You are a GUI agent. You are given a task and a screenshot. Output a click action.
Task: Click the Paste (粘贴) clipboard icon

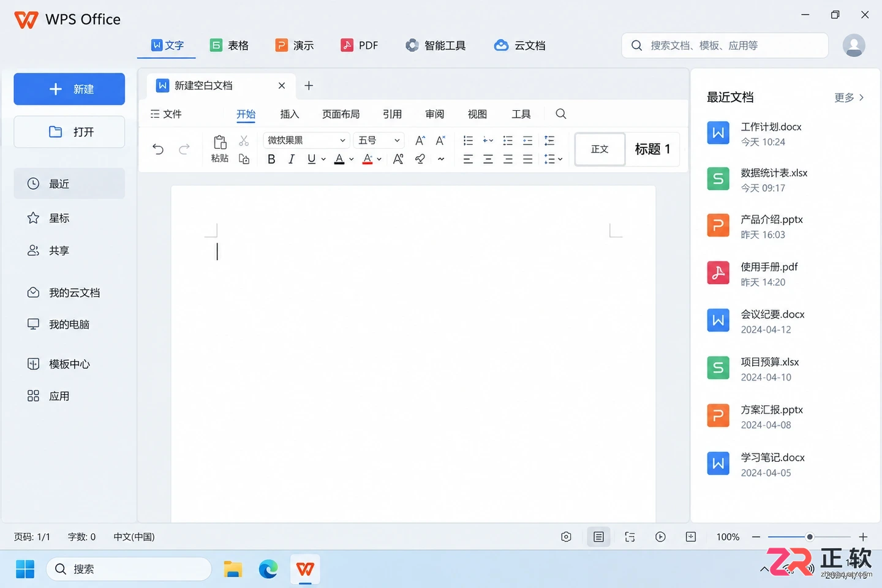tap(220, 143)
